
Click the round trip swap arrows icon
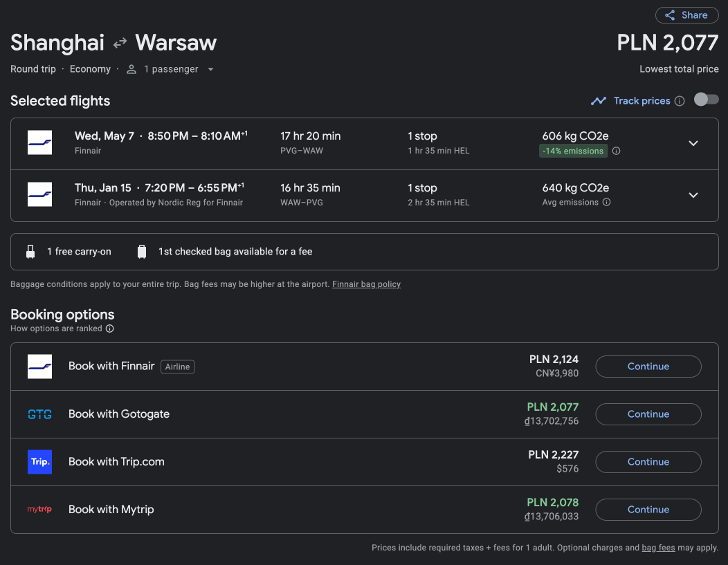(120, 43)
